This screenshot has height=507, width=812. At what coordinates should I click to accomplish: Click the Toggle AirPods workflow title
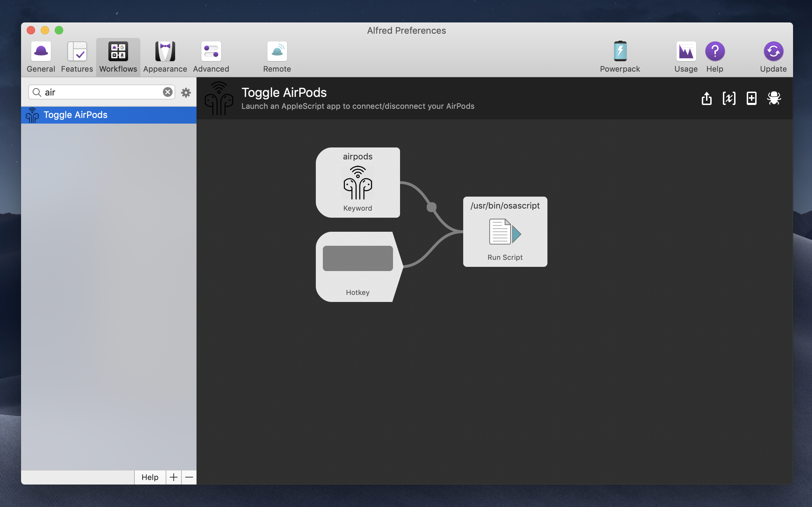(x=284, y=93)
